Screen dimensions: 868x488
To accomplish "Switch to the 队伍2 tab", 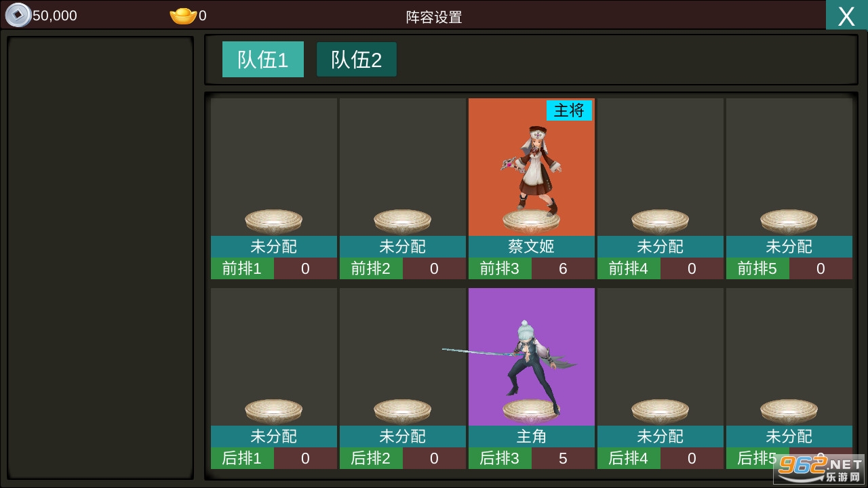I will (357, 60).
